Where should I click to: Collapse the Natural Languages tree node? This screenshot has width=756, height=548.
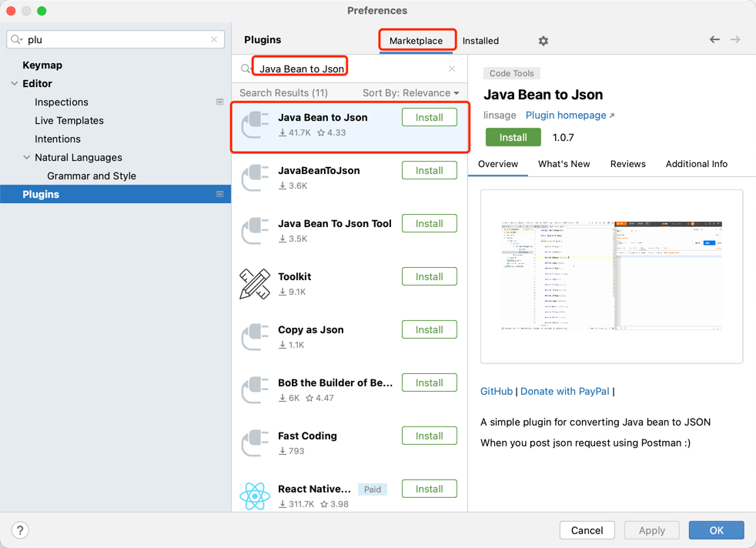coord(26,158)
